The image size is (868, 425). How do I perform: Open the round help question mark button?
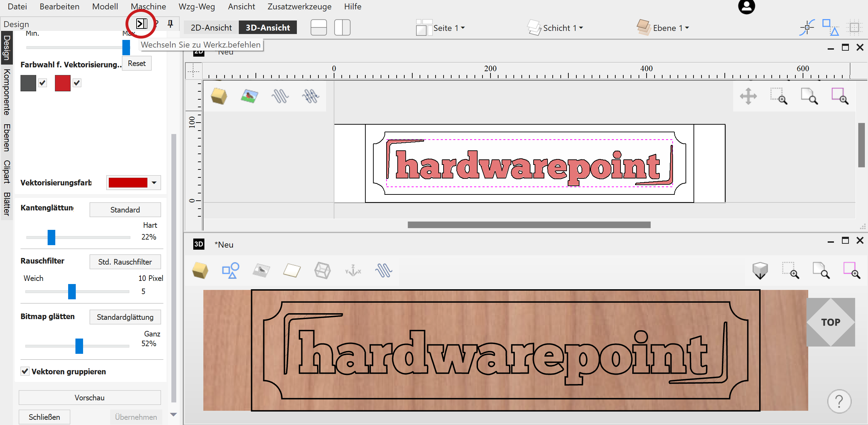839,401
